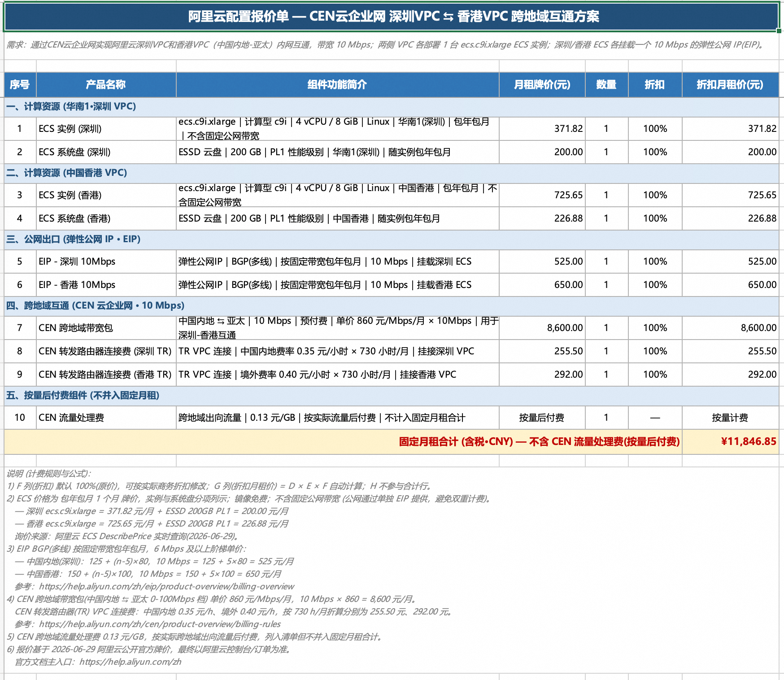Select the "产品名称" column header
784x680 pixels.
point(106,85)
